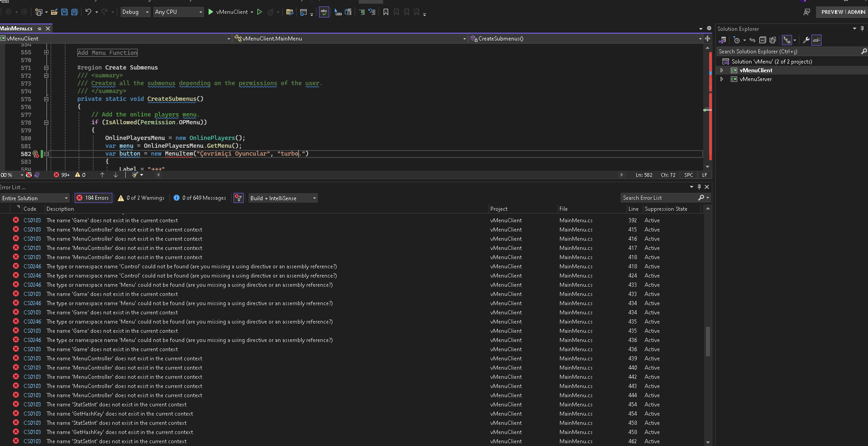This screenshot has width=868, height=446.
Task: Toggle the 0 of 2 Warnings filter
Action: (141, 198)
